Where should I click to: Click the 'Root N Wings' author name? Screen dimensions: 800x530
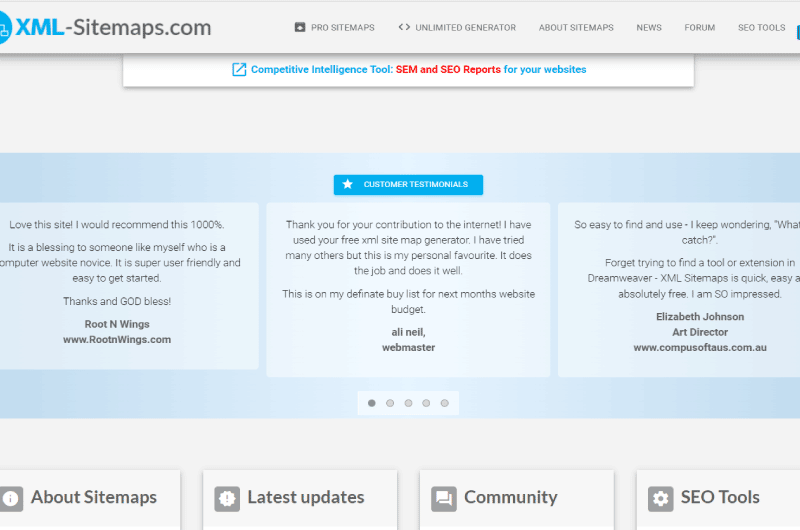(117, 324)
